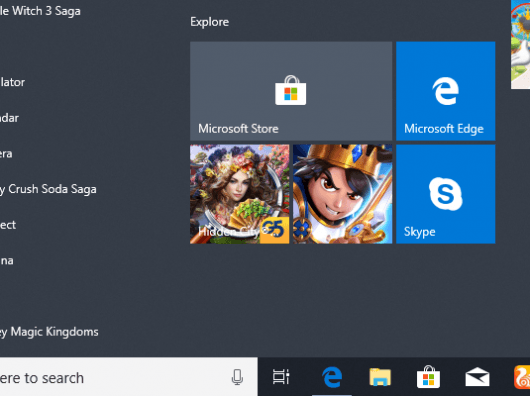Open Microsoft Edge from the taskbar

[332, 377]
